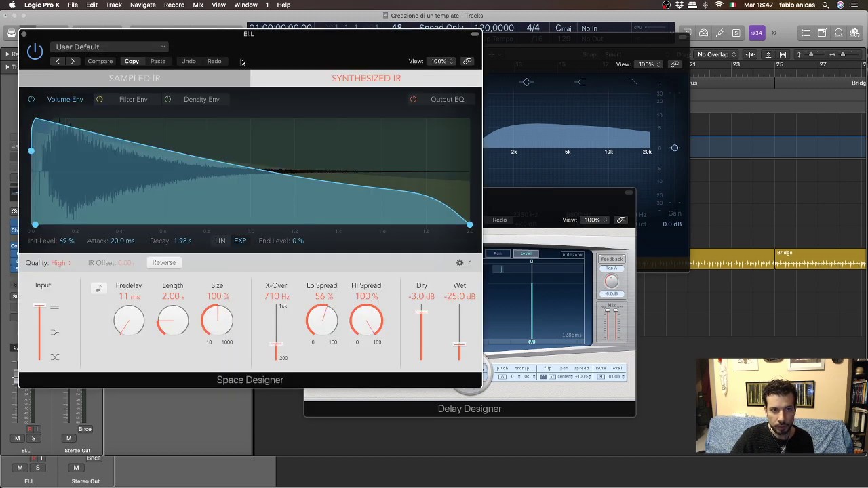Open the Mix menu
This screenshot has width=868, height=488.
[x=198, y=5]
